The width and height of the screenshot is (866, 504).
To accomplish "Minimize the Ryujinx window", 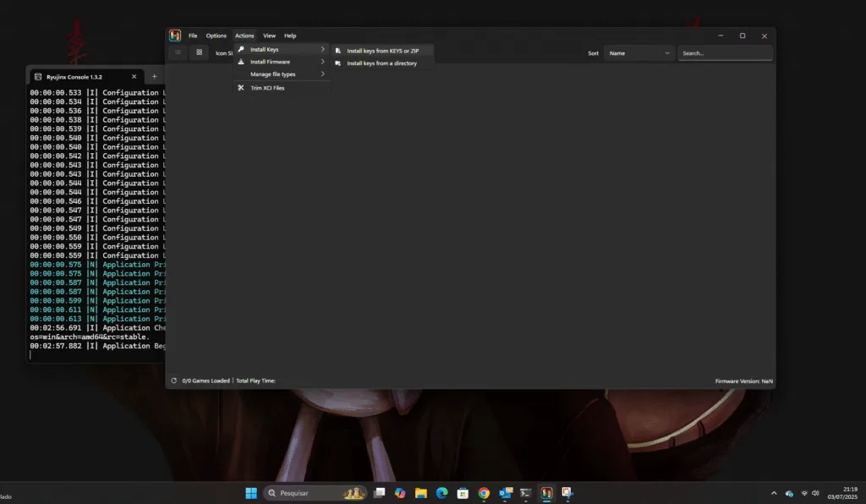I will point(721,36).
